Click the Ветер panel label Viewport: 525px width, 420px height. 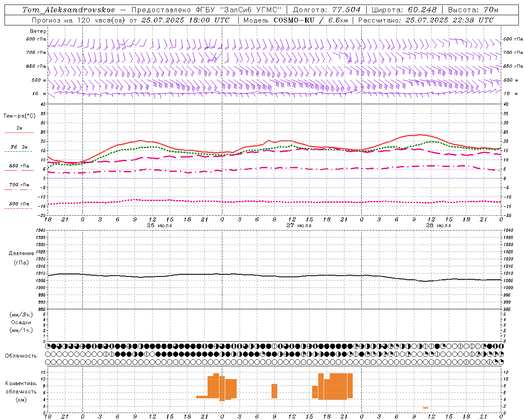tap(38, 31)
